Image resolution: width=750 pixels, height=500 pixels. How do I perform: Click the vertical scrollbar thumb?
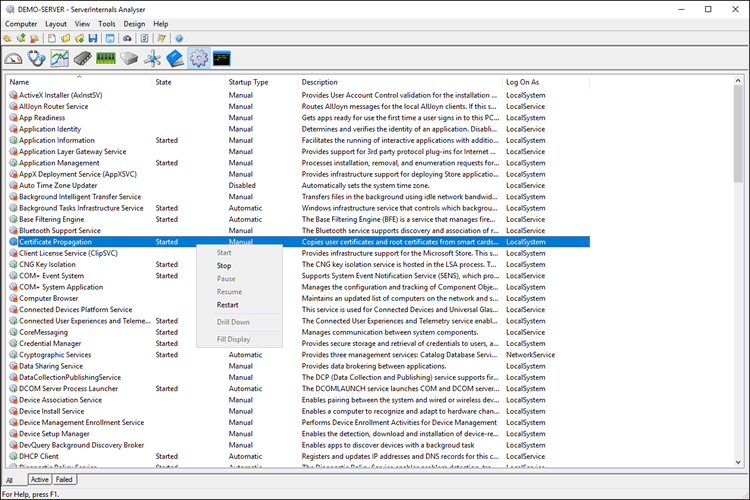[x=738, y=134]
